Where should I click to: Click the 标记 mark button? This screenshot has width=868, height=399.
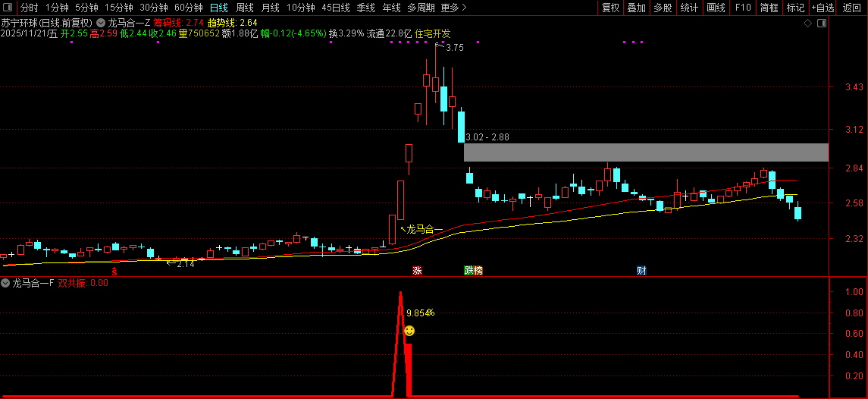pos(795,8)
